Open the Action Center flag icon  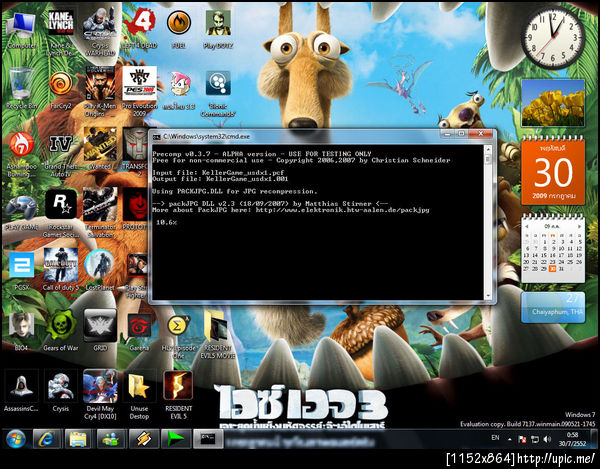tap(522, 439)
